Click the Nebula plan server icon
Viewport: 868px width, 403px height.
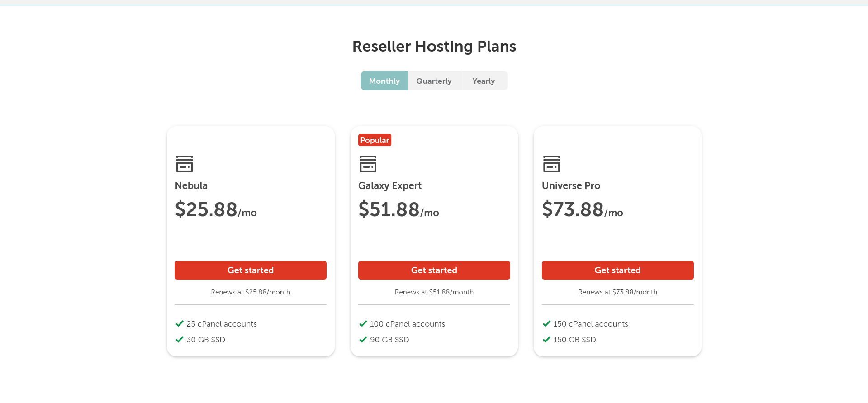click(185, 164)
